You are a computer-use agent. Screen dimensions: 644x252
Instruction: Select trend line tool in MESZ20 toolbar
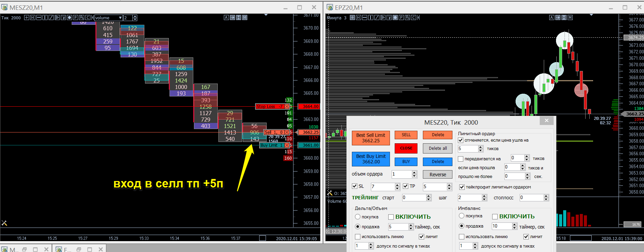point(51,18)
